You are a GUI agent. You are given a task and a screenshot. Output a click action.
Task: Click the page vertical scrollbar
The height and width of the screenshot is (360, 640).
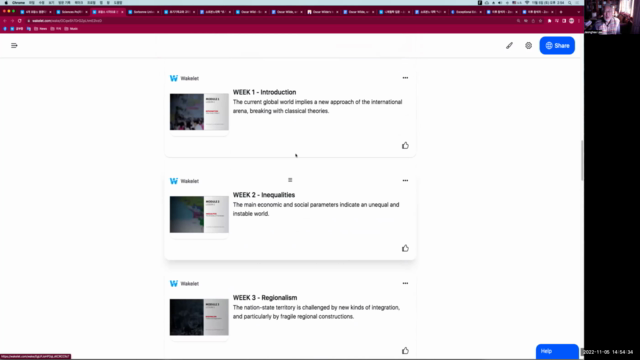pos(582,160)
